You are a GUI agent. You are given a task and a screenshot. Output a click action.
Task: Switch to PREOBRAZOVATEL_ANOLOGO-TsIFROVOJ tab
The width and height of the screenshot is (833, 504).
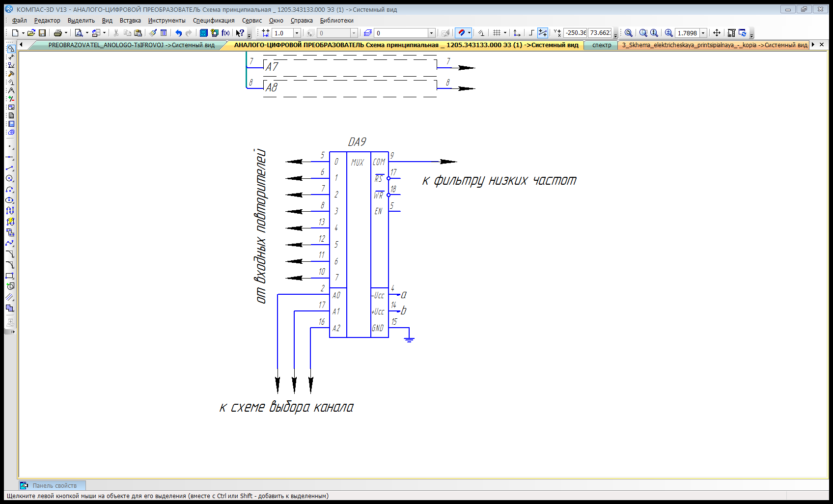click(x=131, y=45)
